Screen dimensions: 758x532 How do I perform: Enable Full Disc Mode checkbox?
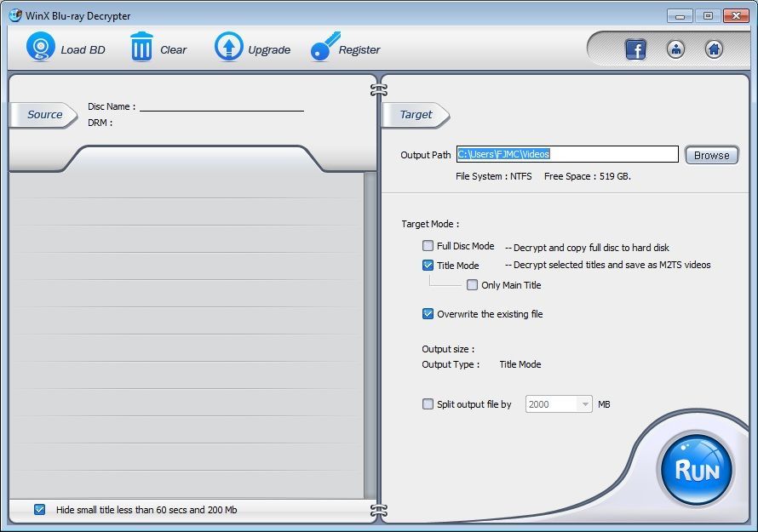[x=428, y=245]
